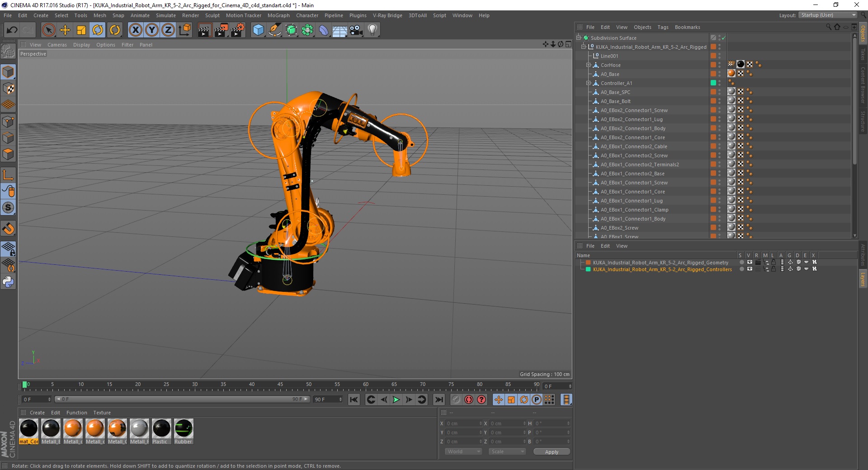
Task: Toggle position keyframe recording icon
Action: [499, 399]
